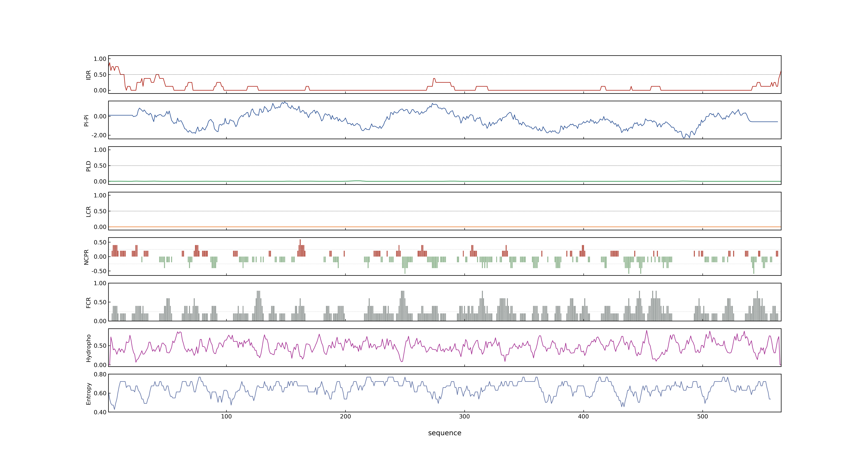Click the Pi-Pi y-axis label
868x463 pixels.
click(x=86, y=120)
